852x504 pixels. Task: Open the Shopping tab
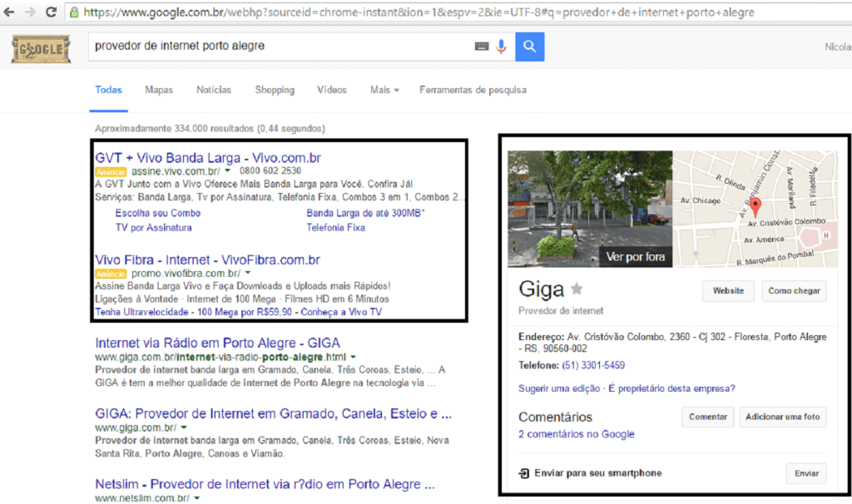point(275,90)
